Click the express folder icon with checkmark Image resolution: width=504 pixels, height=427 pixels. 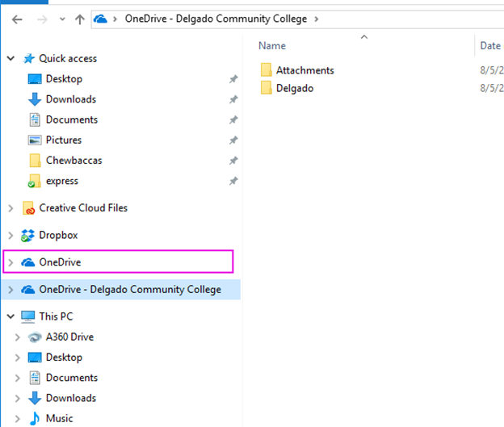(35, 181)
